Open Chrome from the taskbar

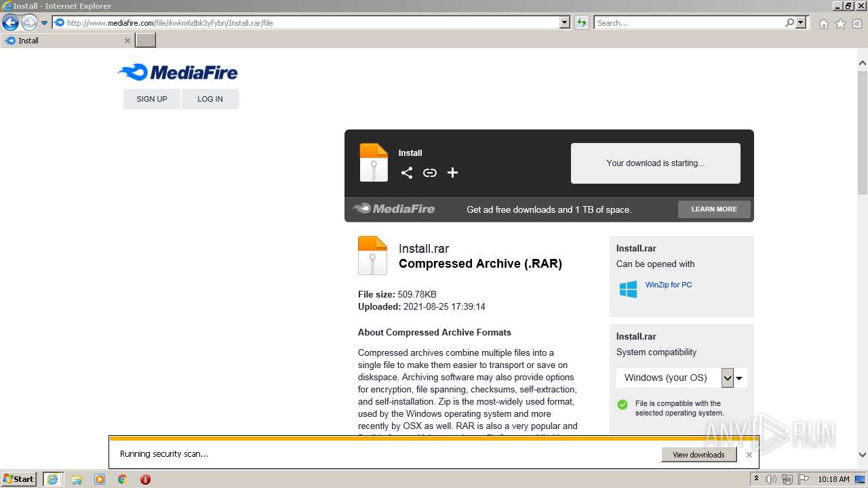[123, 479]
